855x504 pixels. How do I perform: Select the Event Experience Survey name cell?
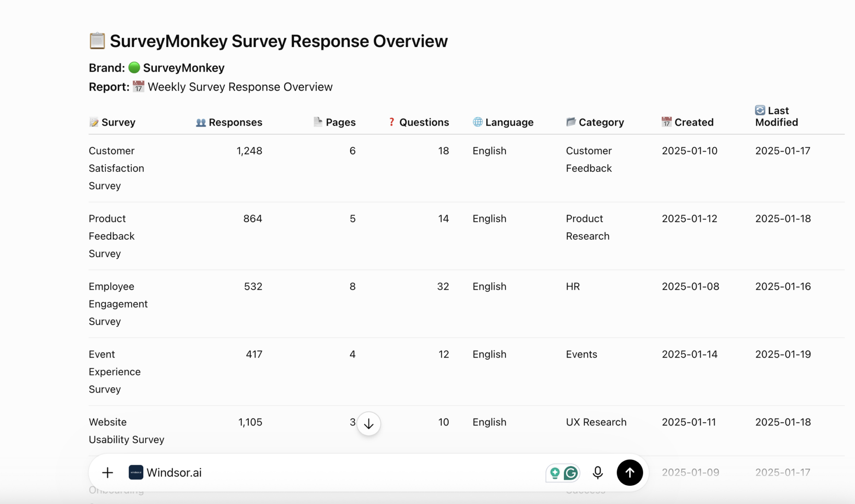click(115, 371)
